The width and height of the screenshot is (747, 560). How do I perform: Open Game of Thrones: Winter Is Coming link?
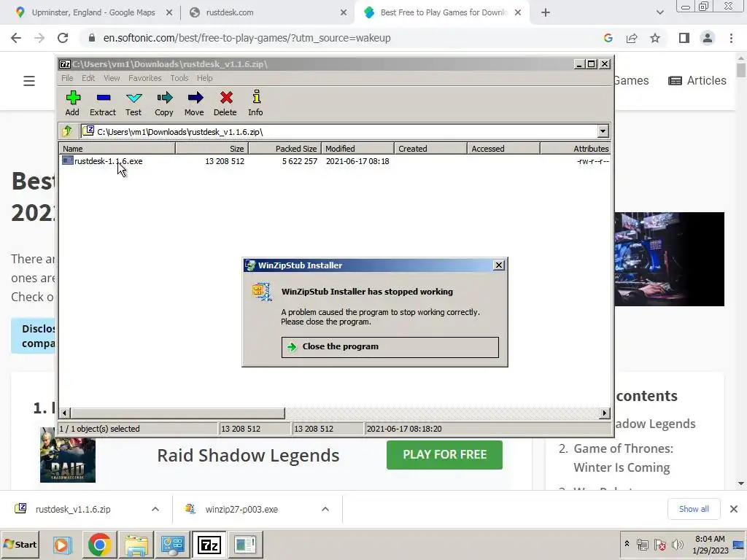point(623,458)
